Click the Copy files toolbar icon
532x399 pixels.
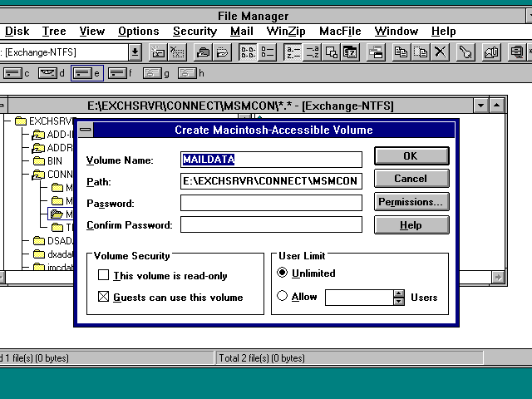pyautogui.click(x=401, y=52)
